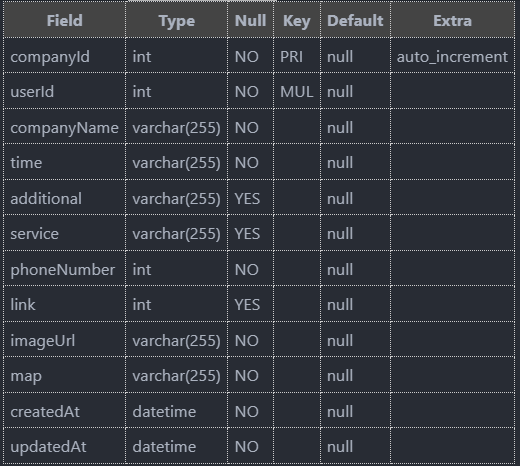Click the "datetime" type of createdAt
The height and width of the screenshot is (466, 520).
click(164, 412)
